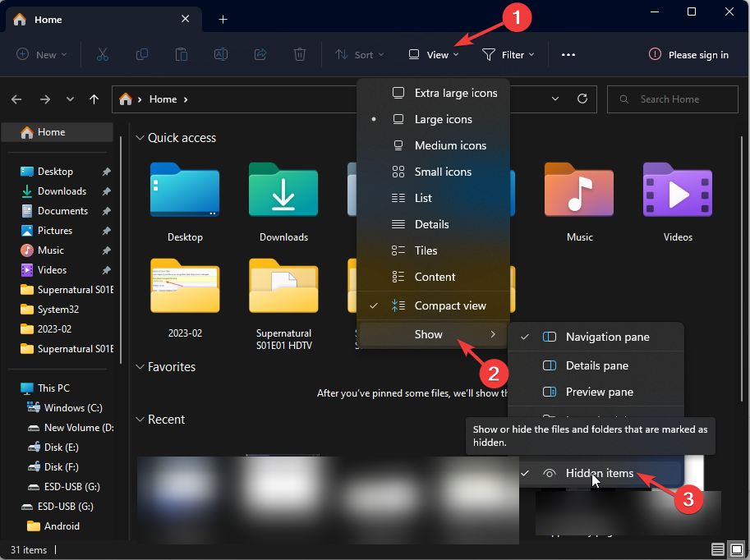Select the details layout icon in the status bar

tap(718, 549)
